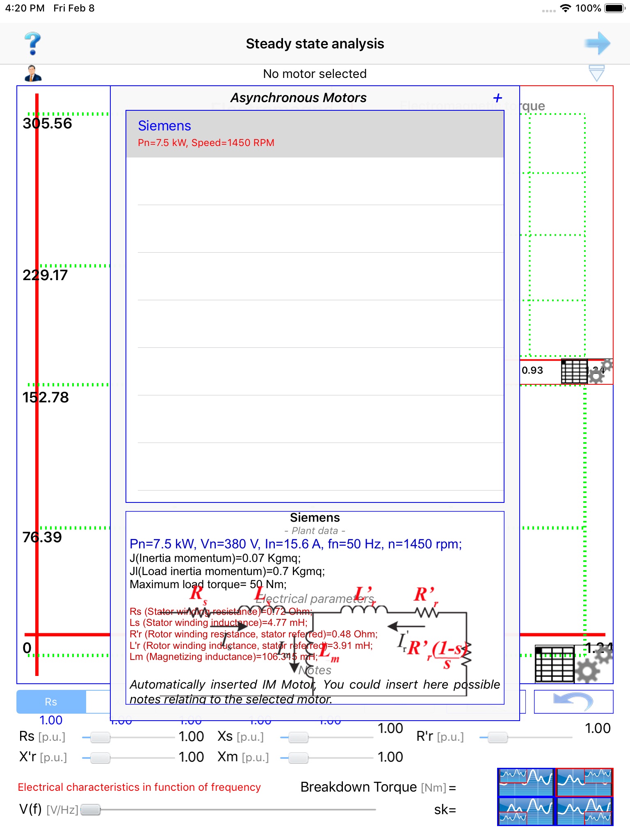This screenshot has width=630, height=840.
Task: Tap "Maximum load torque= 50 Nm;" text
Action: click(x=208, y=584)
